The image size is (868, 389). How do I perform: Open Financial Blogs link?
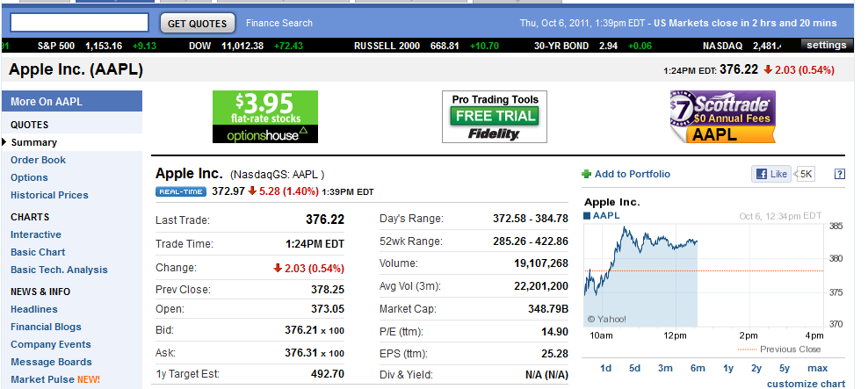[46, 327]
